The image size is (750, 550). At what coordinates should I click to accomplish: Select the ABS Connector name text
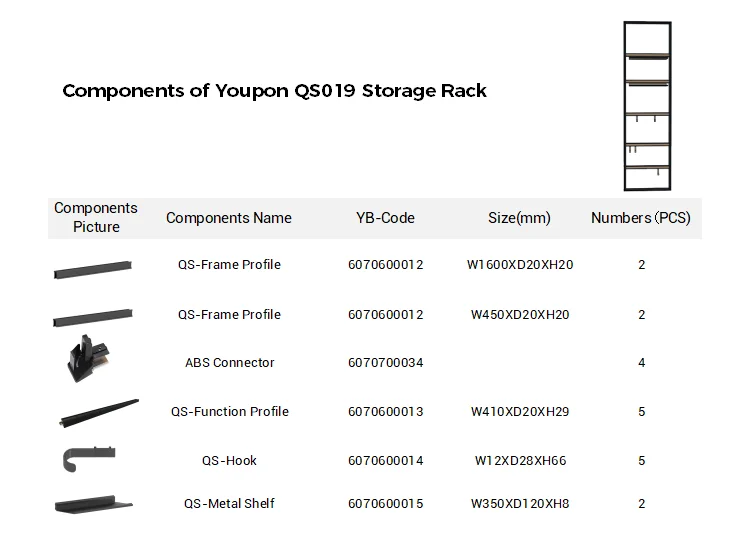point(229,362)
